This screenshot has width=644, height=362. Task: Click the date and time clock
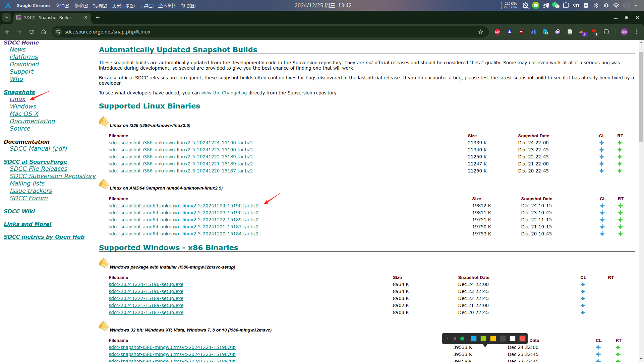tap(323, 5)
